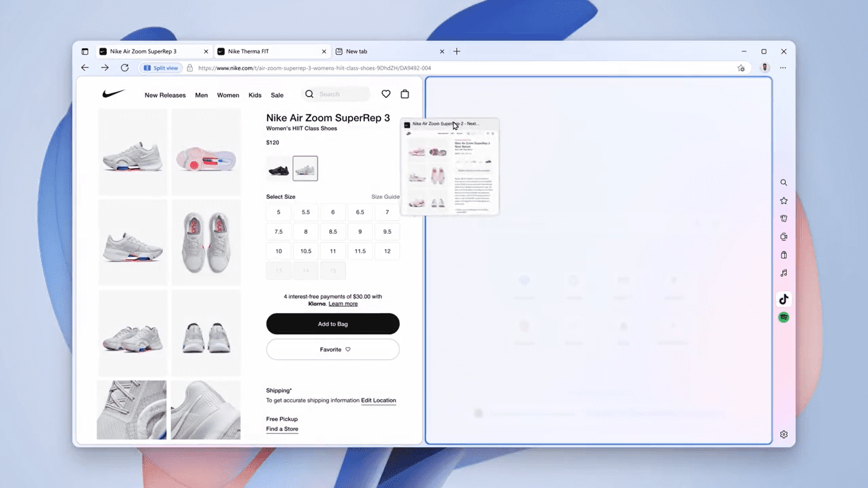Open the Sale menu
This screenshot has height=488, width=868.
tap(277, 95)
